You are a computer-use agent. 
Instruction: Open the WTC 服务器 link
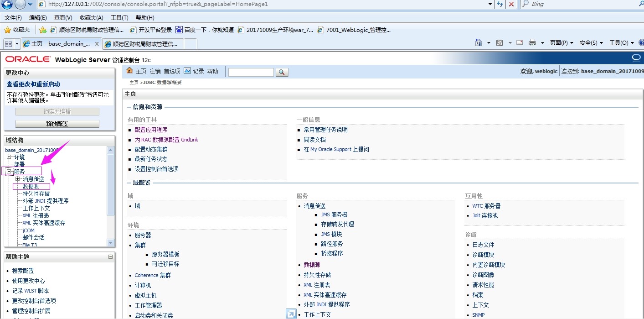point(486,206)
